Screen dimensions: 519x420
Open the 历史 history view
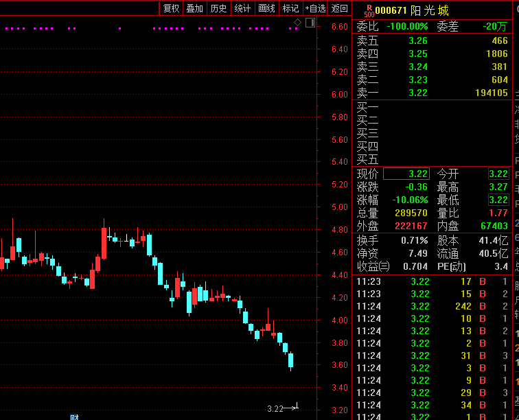pyautogui.click(x=218, y=8)
